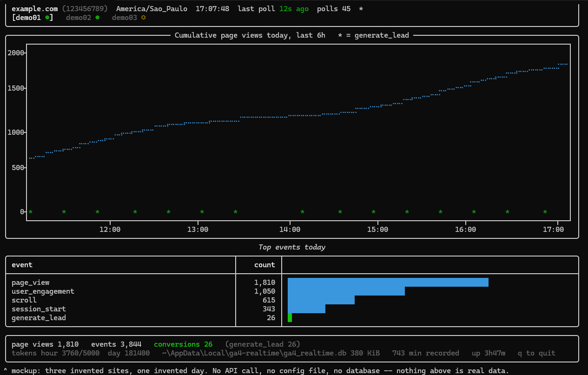Click the blue page_view bar
The image size is (588, 375).
tap(388, 283)
